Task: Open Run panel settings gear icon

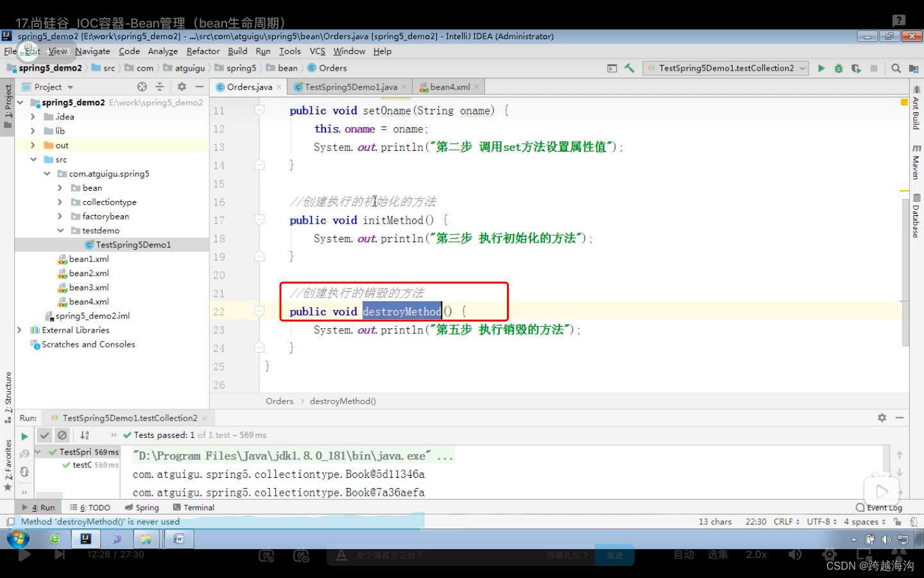Action: (882, 417)
